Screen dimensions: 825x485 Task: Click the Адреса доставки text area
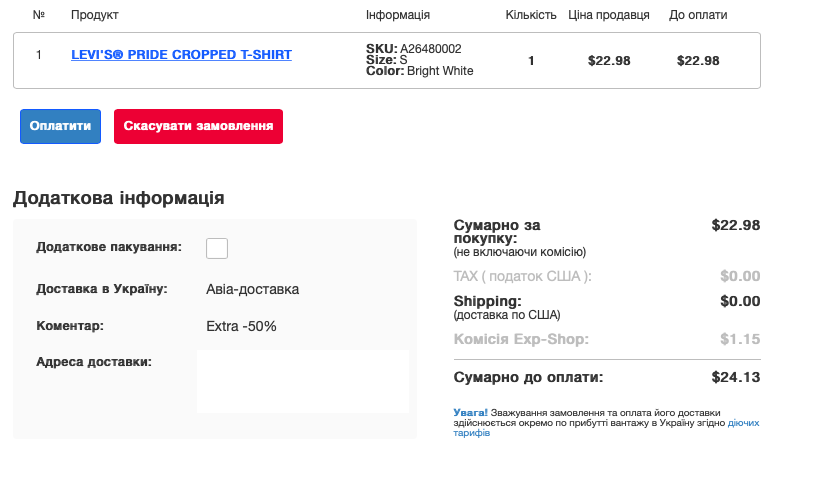pos(303,381)
